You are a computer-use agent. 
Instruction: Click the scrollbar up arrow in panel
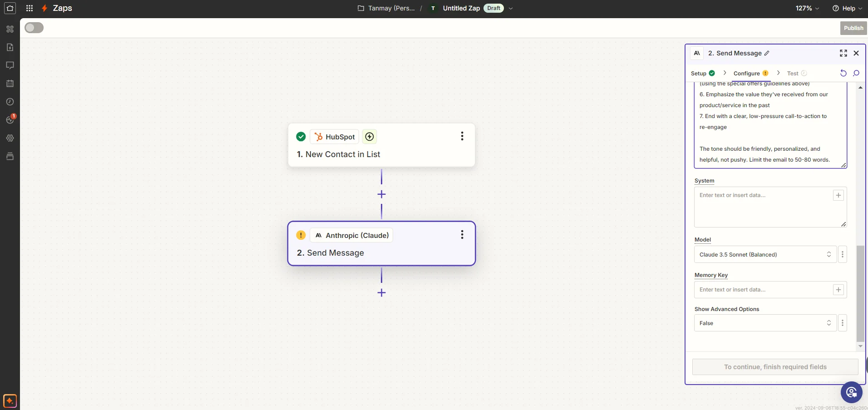point(860,87)
